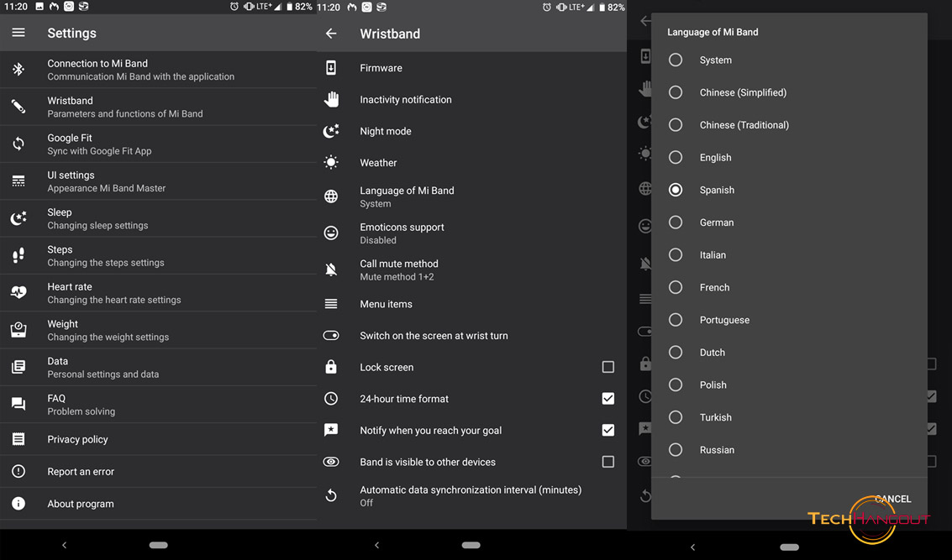Open Language of Mi Band setting
The image size is (952, 560).
[x=471, y=196]
